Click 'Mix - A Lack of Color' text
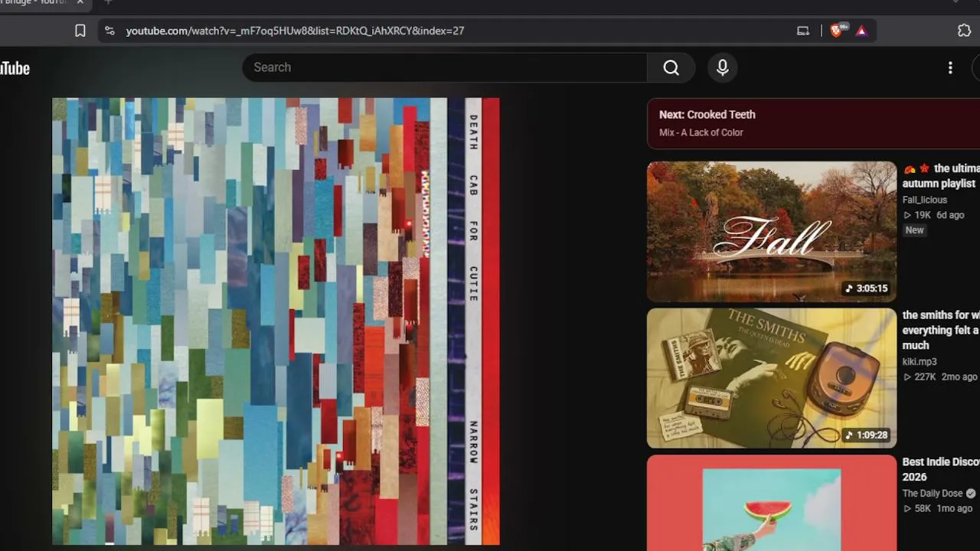 coord(701,132)
